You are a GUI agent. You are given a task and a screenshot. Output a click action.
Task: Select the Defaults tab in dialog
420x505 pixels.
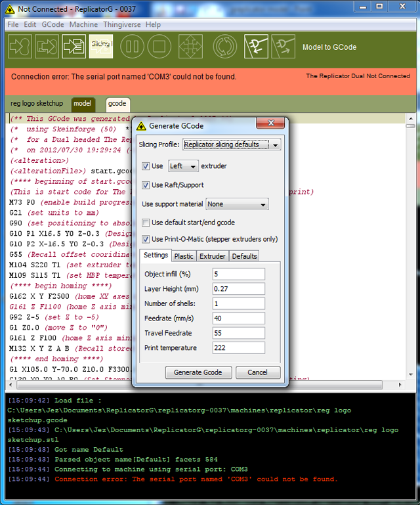(x=245, y=256)
